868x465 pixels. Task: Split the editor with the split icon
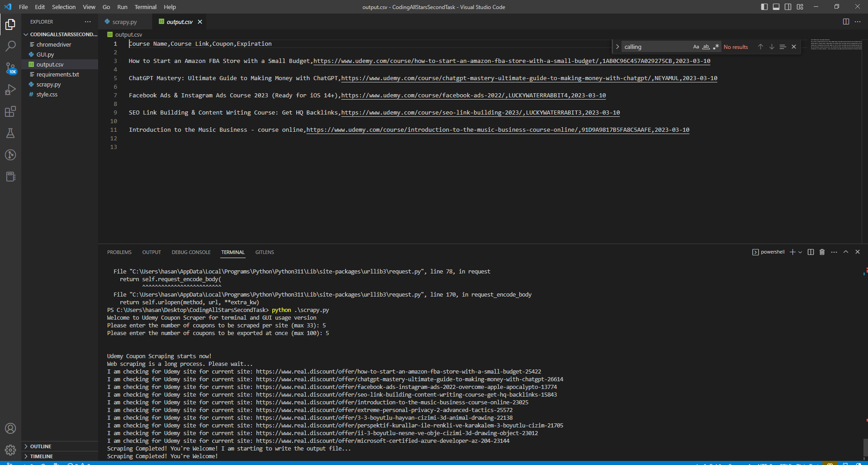pos(845,21)
